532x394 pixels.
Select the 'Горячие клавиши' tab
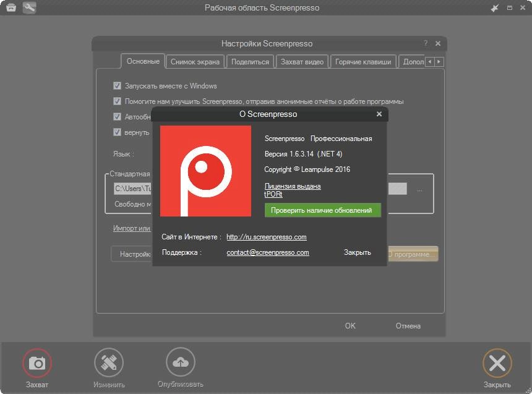[363, 62]
